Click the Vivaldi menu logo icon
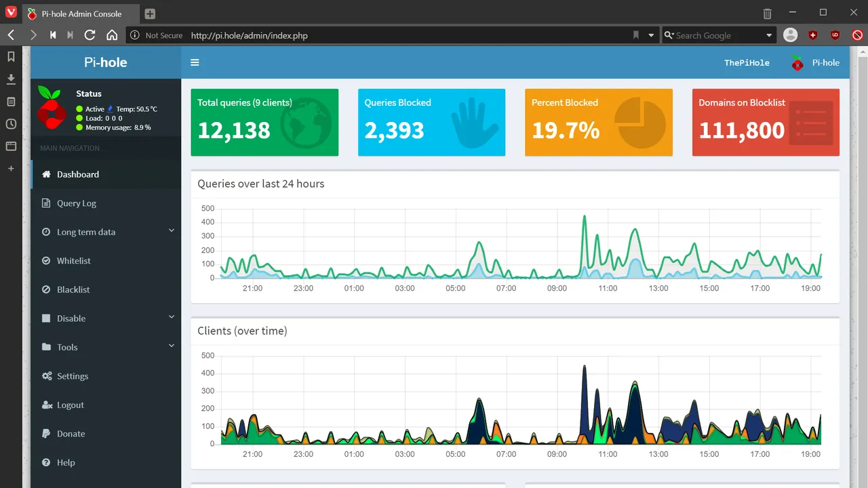Image resolution: width=868 pixels, height=488 pixels. pyautogui.click(x=11, y=13)
